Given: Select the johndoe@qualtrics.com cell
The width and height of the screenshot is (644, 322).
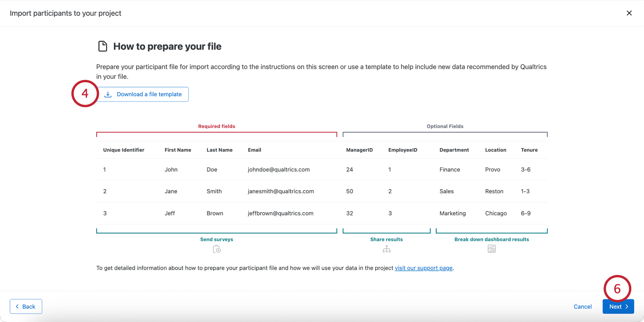Looking at the screenshot, I should pyautogui.click(x=279, y=169).
